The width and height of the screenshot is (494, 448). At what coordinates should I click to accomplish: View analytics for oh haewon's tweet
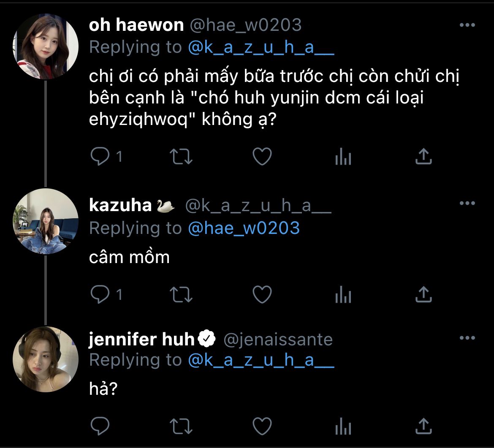click(343, 158)
